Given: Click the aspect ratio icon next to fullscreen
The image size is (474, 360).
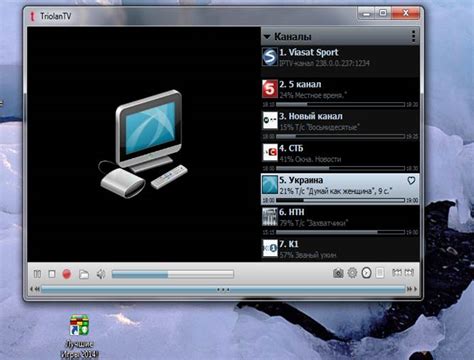Looking at the screenshot, I should [x=397, y=273].
